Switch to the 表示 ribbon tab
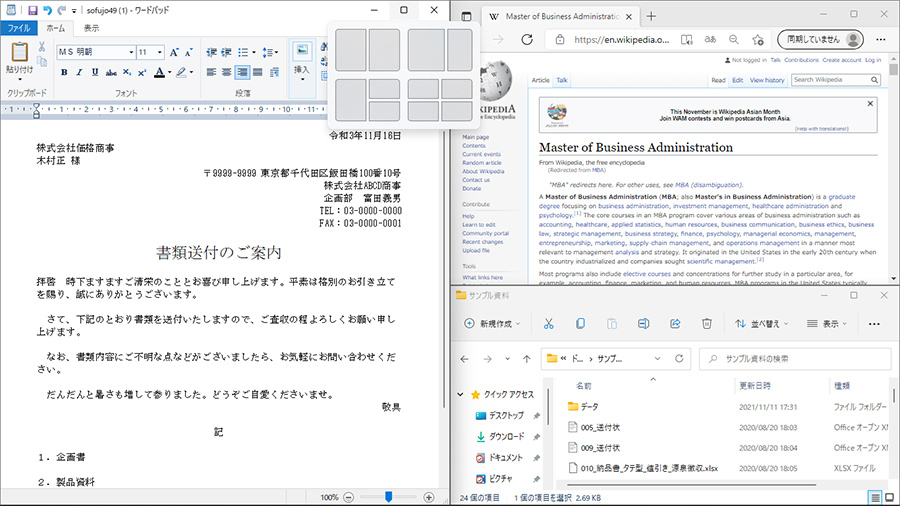 (91, 28)
